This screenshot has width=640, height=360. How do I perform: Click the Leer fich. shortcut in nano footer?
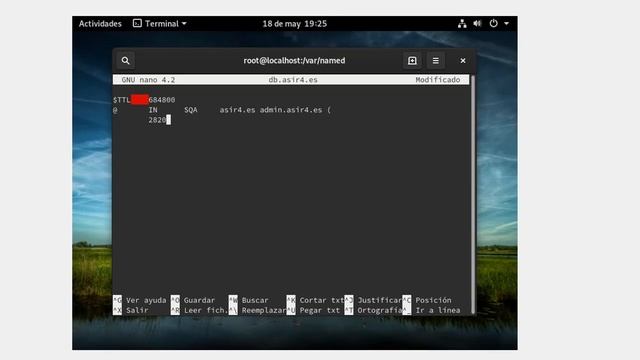(199, 311)
